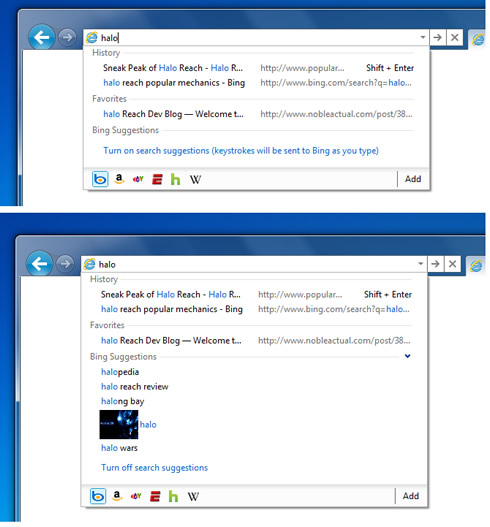
Task: Click the Go arrow in bottom address bar
Action: point(436,264)
